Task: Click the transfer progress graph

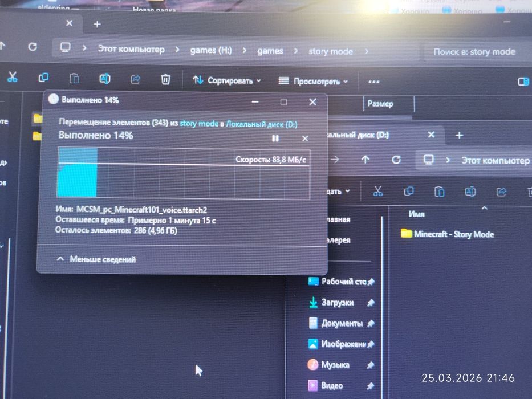Action: click(184, 173)
